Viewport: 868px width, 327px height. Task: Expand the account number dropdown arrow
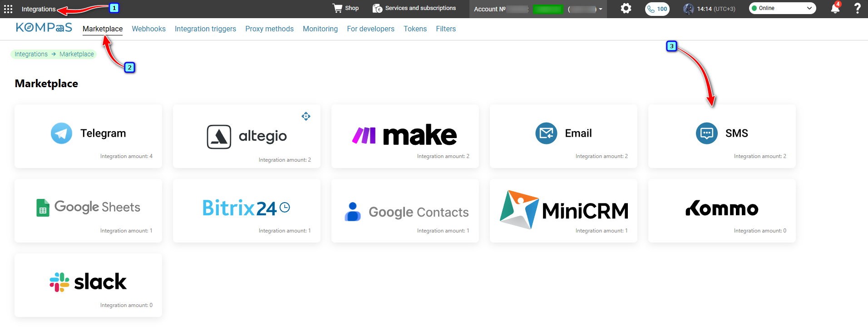[x=601, y=9]
